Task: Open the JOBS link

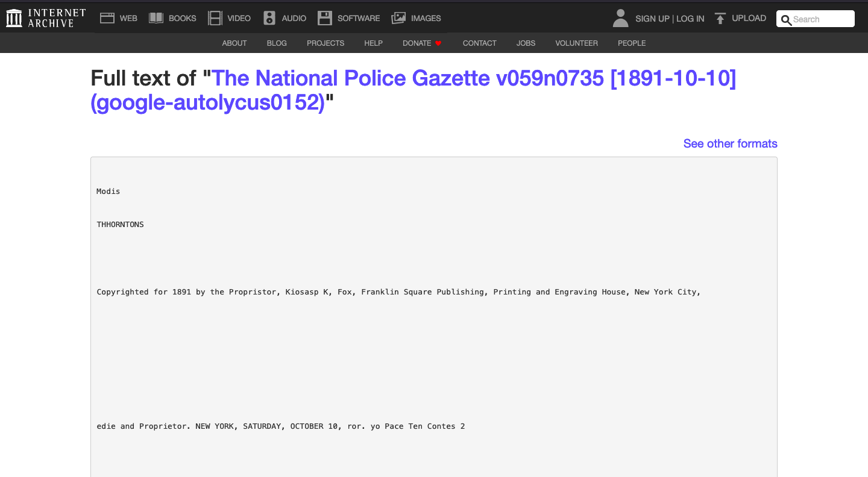Action: pyautogui.click(x=526, y=43)
